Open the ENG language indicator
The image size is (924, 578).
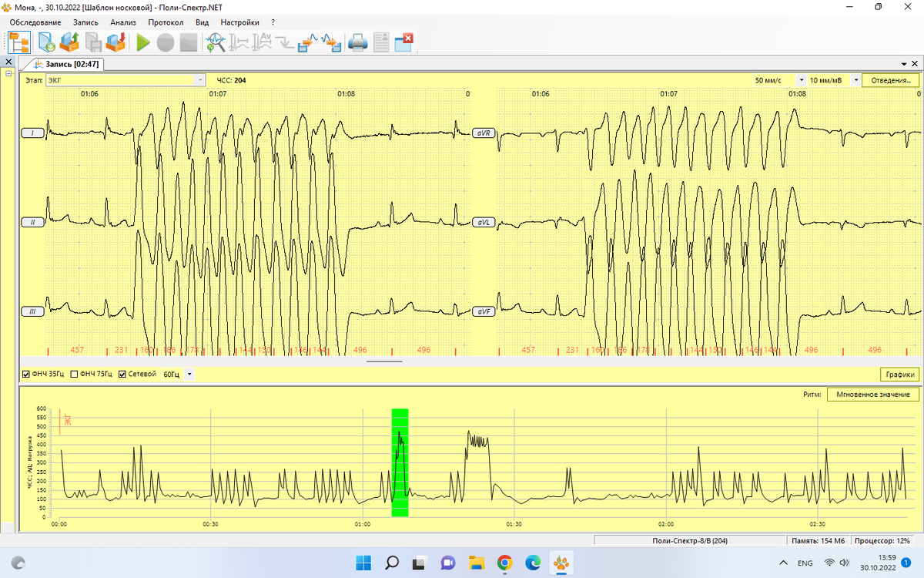coord(805,563)
